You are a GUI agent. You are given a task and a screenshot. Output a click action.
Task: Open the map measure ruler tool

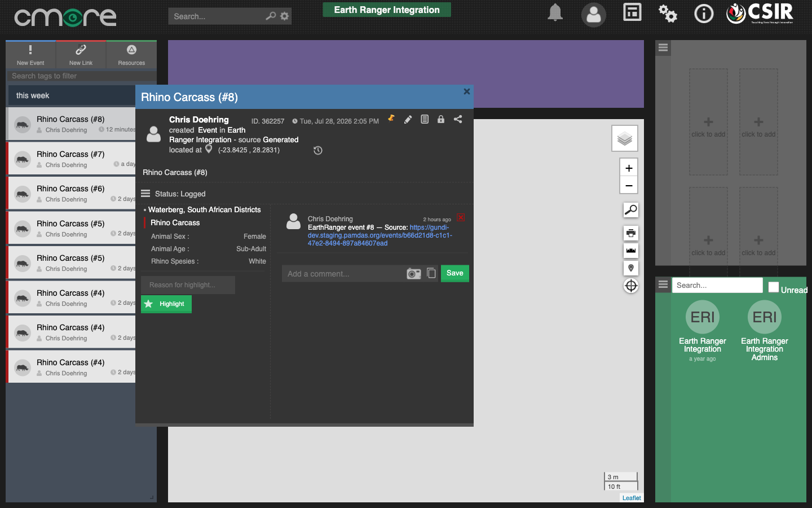click(x=631, y=250)
